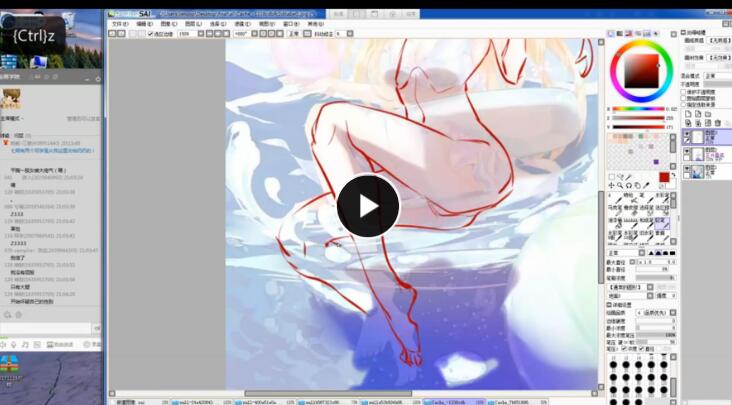Toggle 保护不透明度 checkbox in layer panel
Screen dimensions: 732x405
click(683, 92)
